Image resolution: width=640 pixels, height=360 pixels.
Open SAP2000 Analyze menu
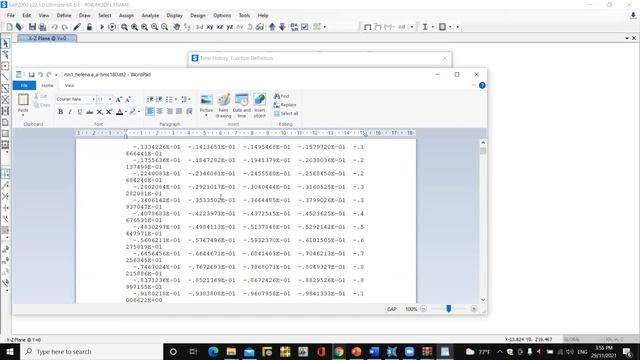[150, 16]
